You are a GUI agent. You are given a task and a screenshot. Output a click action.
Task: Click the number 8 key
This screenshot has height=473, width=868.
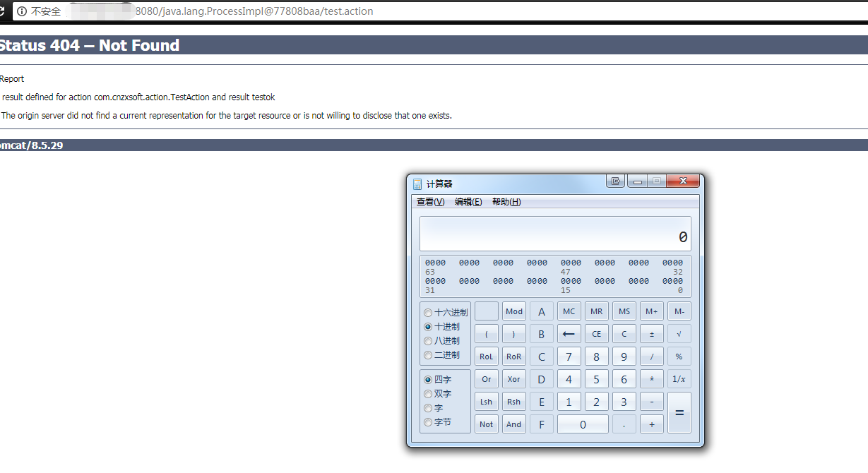597,357
